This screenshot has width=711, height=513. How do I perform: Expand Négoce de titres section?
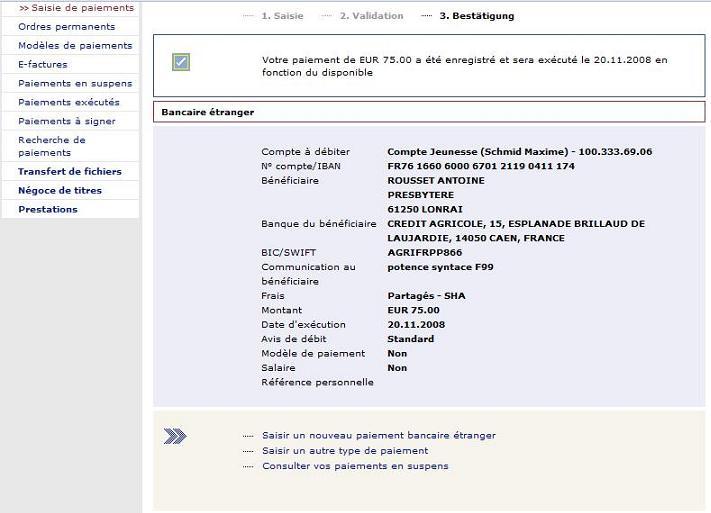[60, 191]
